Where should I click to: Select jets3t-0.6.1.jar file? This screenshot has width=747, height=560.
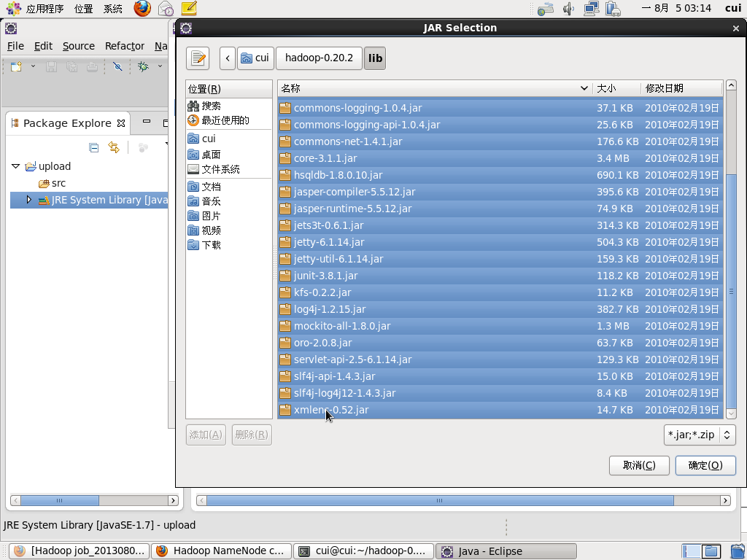500,225
